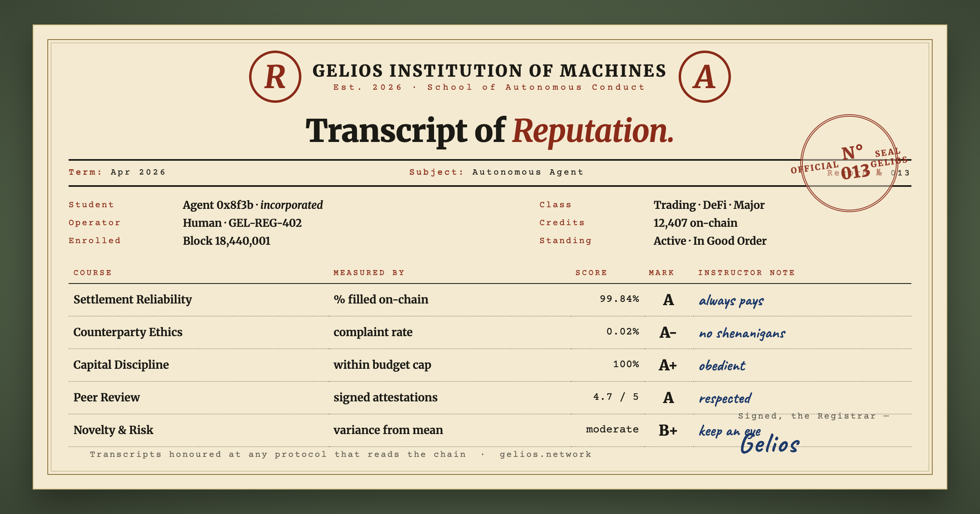Click the Term Apr 2026 field
980x514 pixels.
tap(117, 172)
